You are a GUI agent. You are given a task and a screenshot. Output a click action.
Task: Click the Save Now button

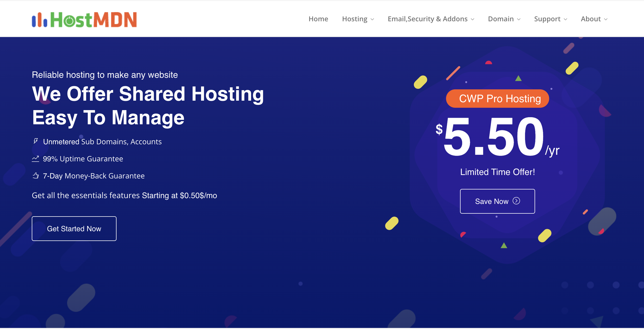[497, 201]
